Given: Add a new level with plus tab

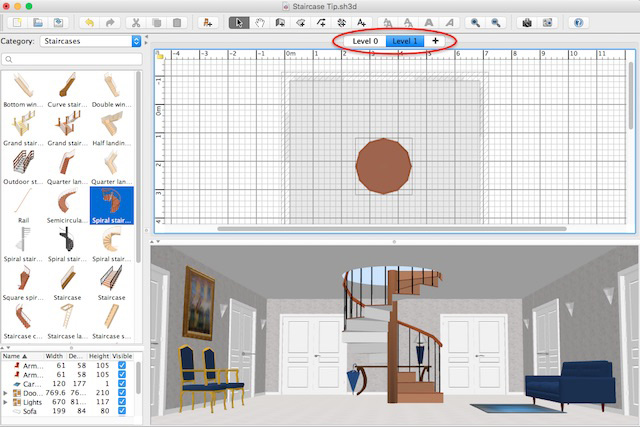Looking at the screenshot, I should pyautogui.click(x=435, y=41).
